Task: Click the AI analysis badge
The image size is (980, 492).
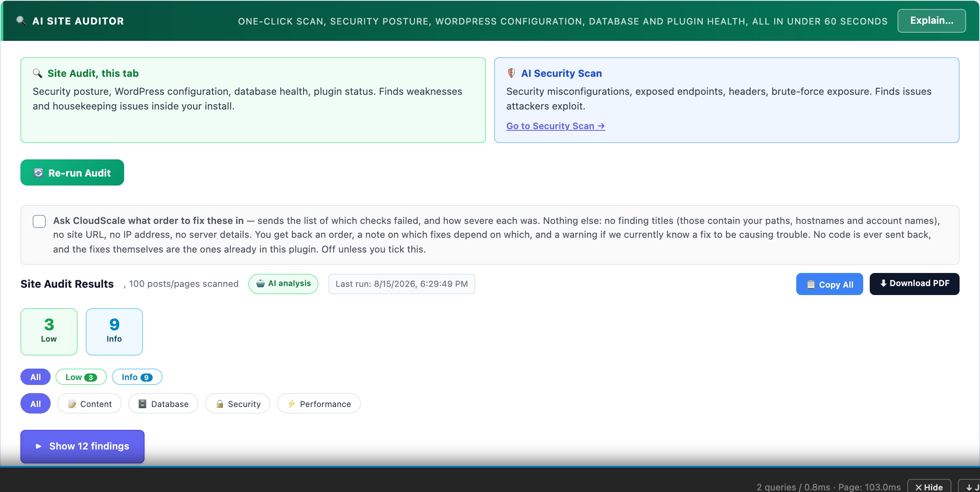Action: [283, 284]
